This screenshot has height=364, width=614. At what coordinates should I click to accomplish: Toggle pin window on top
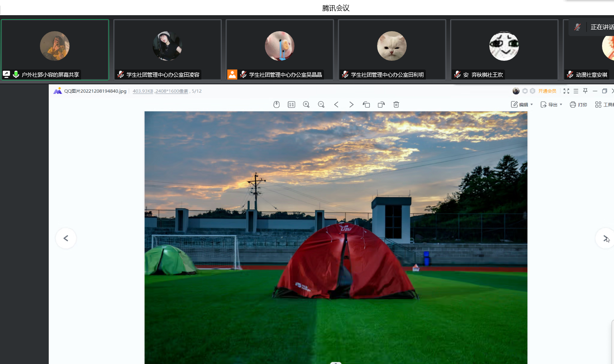pos(585,91)
